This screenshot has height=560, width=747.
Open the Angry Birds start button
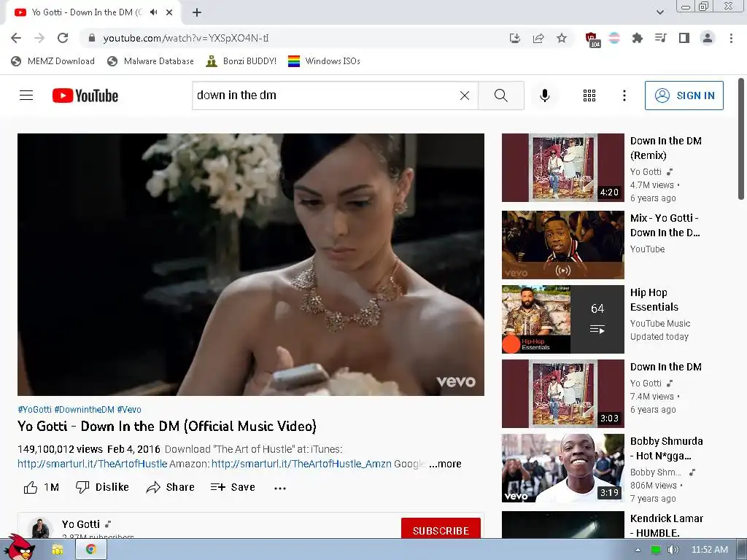coord(19,548)
